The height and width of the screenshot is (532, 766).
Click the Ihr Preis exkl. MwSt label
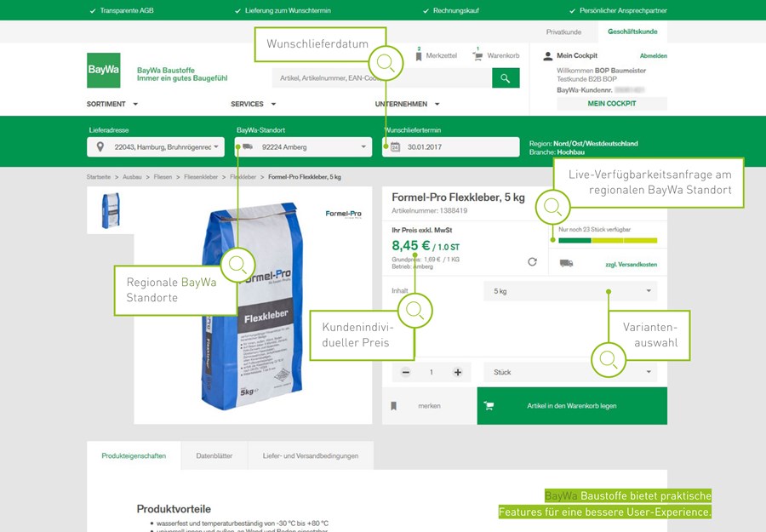422,230
